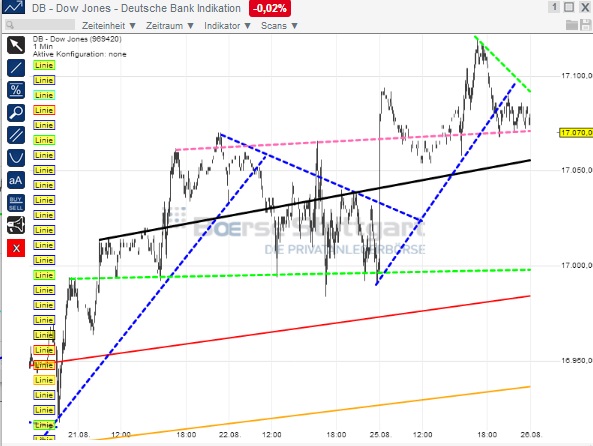593x446 pixels.
Task: Click the 26.08. date axis label
Action: tap(531, 435)
